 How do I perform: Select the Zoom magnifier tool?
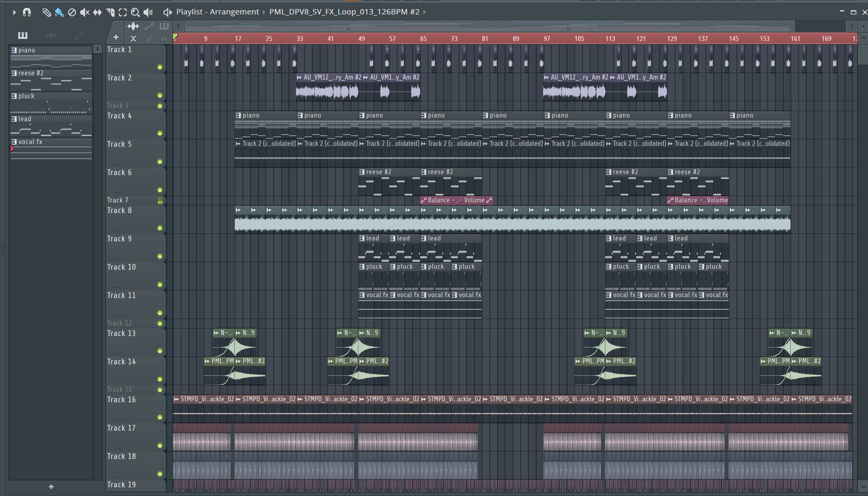pyautogui.click(x=135, y=12)
